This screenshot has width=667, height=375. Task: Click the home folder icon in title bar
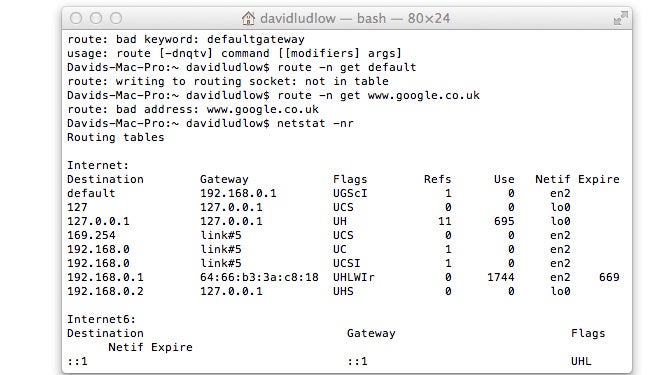(x=248, y=18)
